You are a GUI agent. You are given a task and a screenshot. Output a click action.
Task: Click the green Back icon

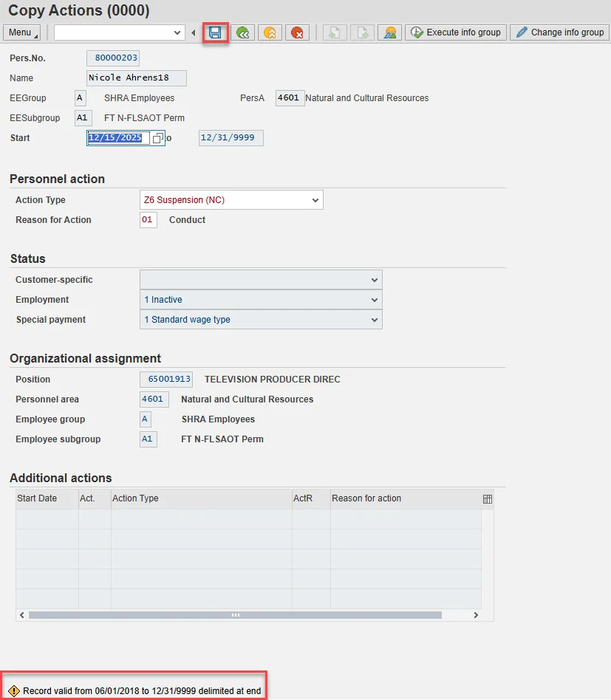[x=242, y=32]
